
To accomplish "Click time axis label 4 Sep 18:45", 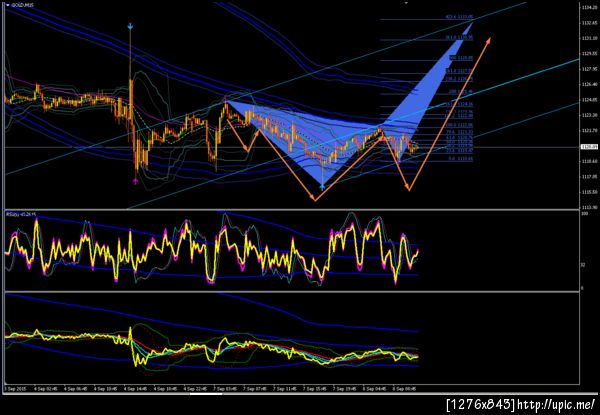I will [167, 389].
